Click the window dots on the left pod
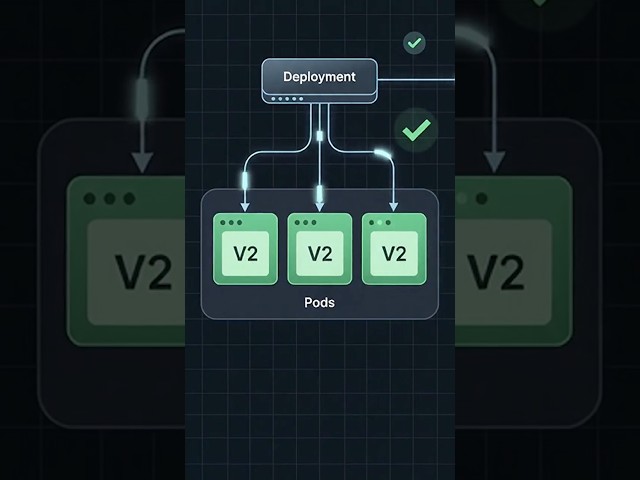Image resolution: width=640 pixels, height=480 pixels. click(x=231, y=222)
